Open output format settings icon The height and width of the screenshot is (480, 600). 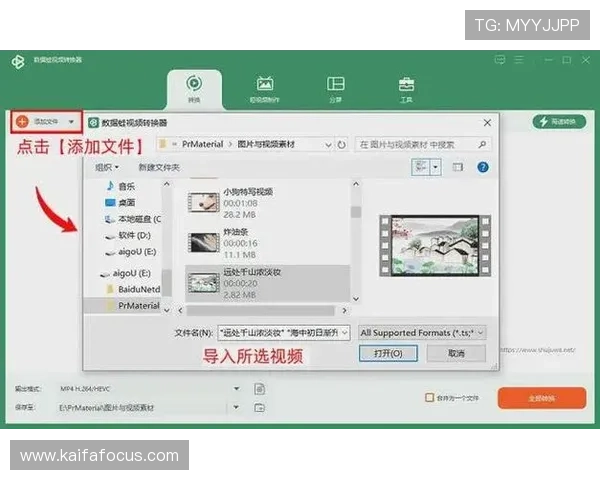pyautogui.click(x=259, y=389)
